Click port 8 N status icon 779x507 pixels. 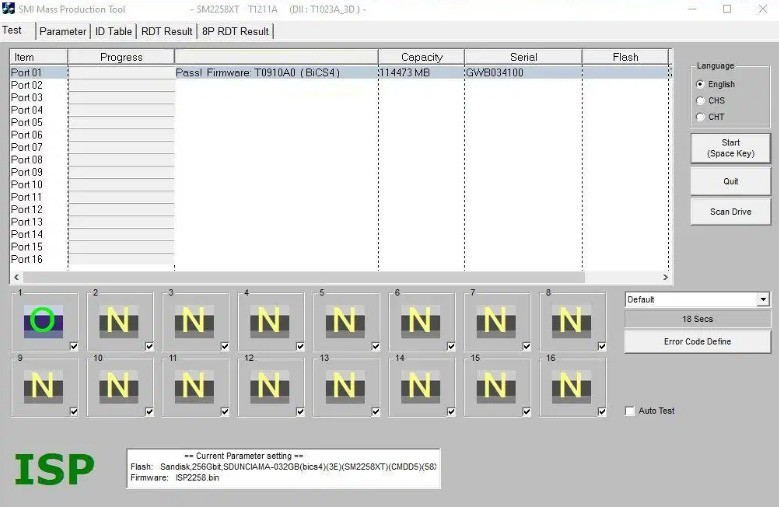(571, 321)
